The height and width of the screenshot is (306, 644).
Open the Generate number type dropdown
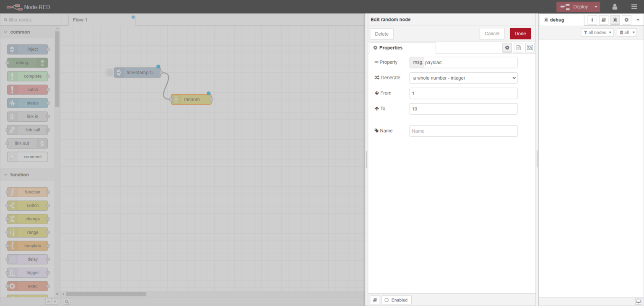(x=463, y=78)
